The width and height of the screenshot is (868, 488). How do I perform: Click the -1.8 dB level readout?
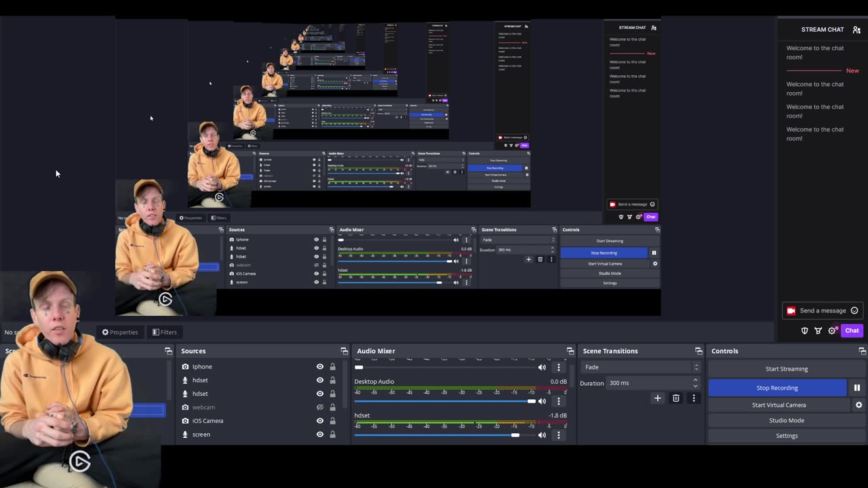click(557, 415)
